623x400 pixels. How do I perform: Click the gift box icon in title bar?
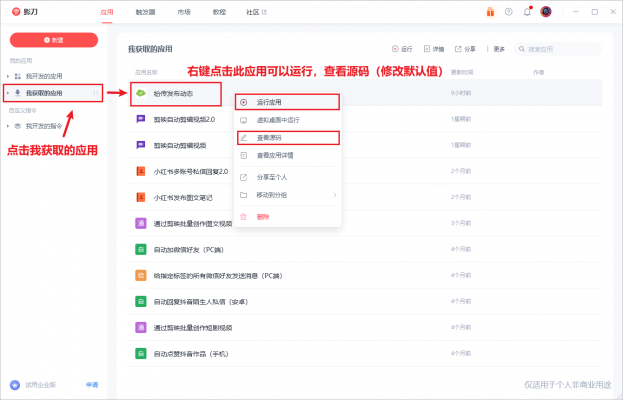[490, 12]
